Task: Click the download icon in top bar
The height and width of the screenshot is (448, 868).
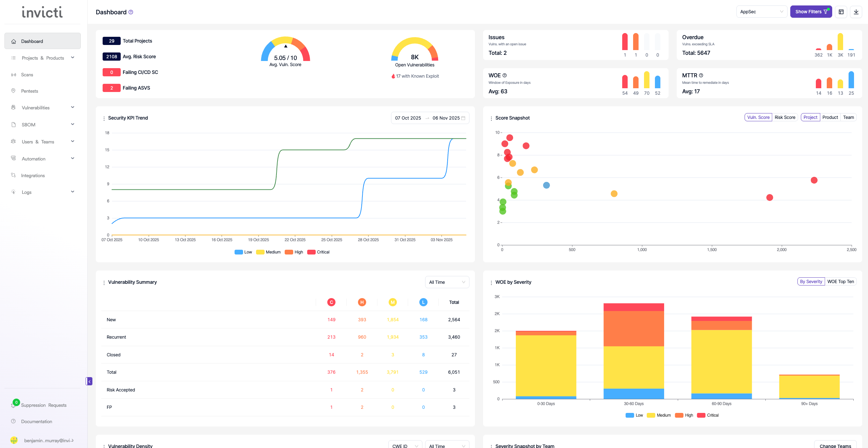Action: pos(856,12)
